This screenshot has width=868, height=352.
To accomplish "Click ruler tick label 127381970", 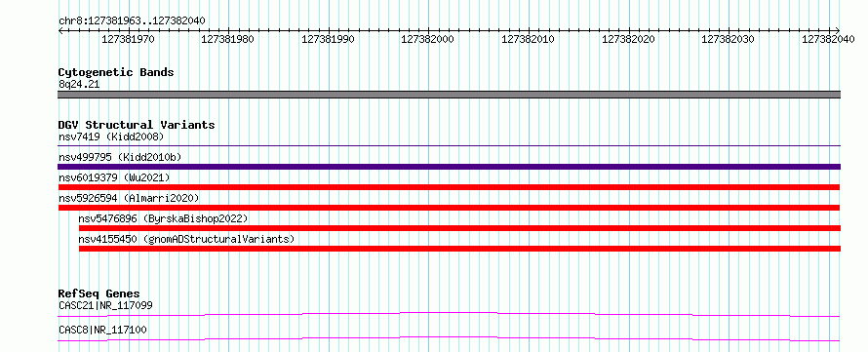I will 129,39.
